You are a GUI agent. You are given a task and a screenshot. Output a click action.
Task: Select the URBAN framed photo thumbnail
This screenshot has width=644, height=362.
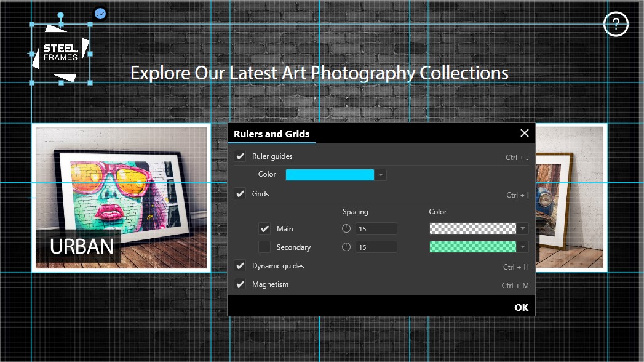(x=121, y=198)
